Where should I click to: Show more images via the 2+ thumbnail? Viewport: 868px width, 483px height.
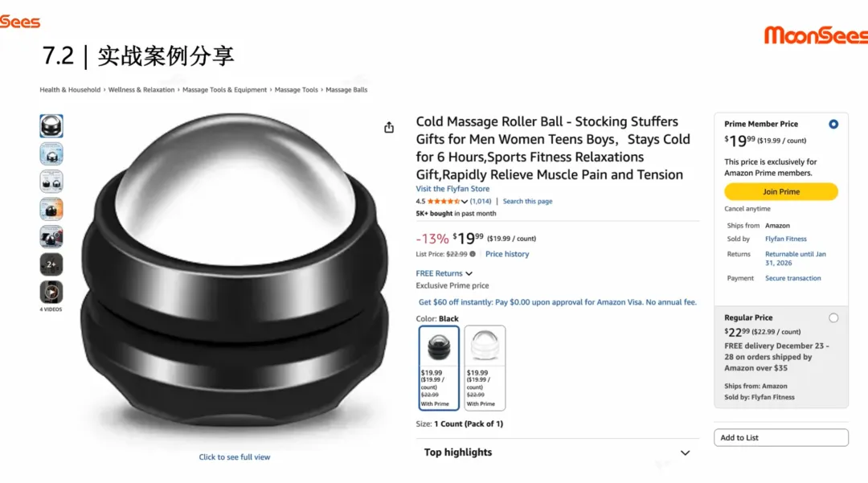(51, 264)
